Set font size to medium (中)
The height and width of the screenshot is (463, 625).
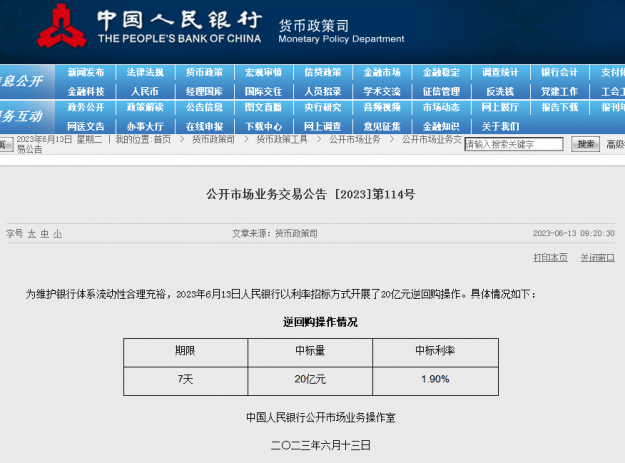point(44,233)
